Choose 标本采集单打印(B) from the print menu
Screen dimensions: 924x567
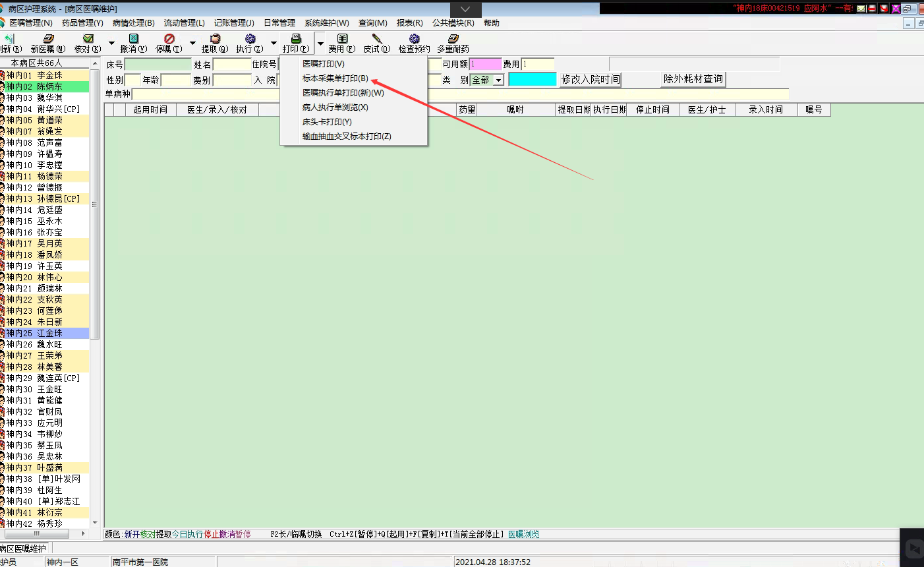354,78
